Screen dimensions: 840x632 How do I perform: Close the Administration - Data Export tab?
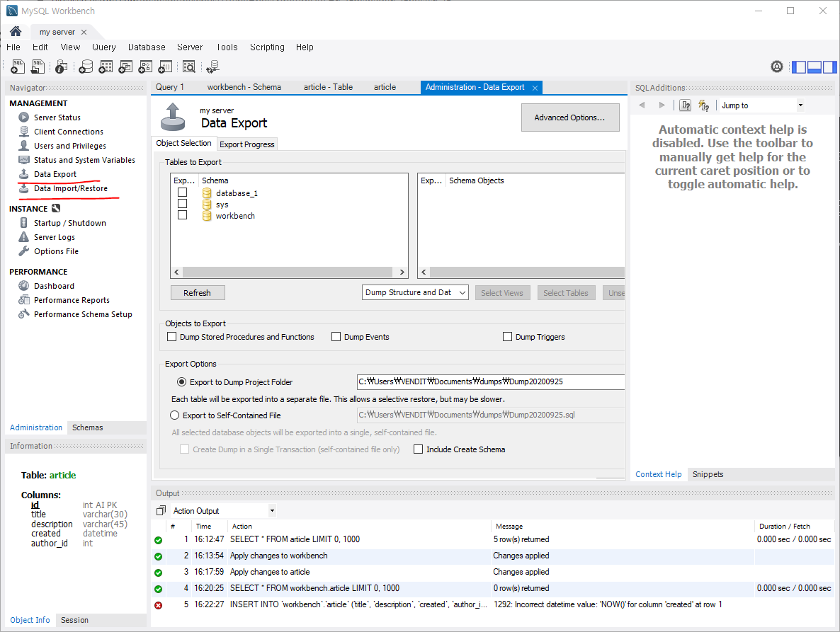(x=535, y=88)
